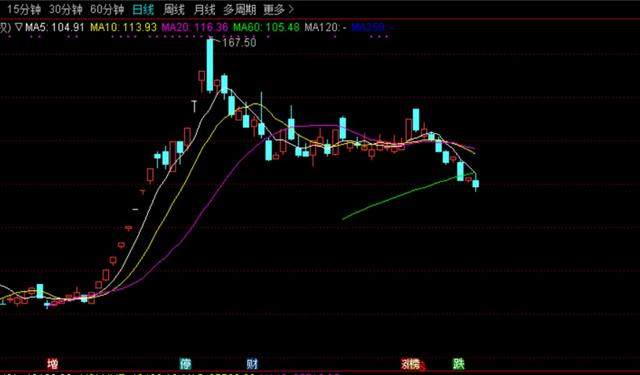Click the MA10 yellow indicator label
The width and height of the screenshot is (640, 375).
123,27
